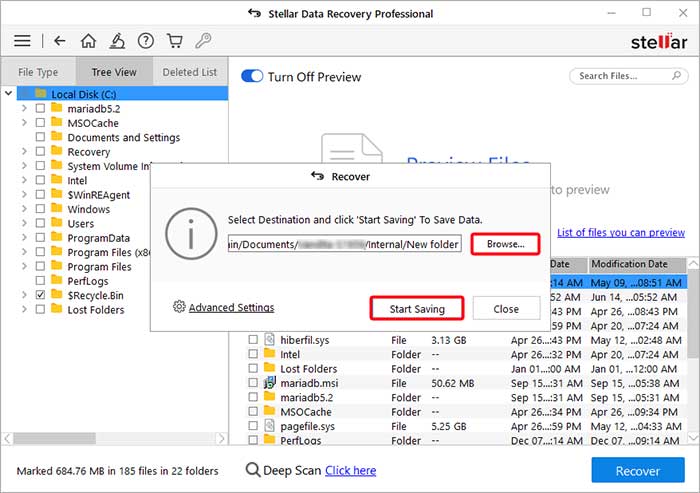The height and width of the screenshot is (493, 700).
Task: Check the hiberfil.sys row checkbox
Action: 253,339
